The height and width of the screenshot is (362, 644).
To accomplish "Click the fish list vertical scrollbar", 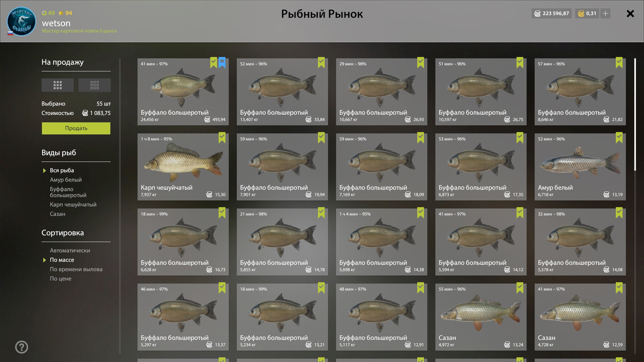I will click(x=635, y=114).
